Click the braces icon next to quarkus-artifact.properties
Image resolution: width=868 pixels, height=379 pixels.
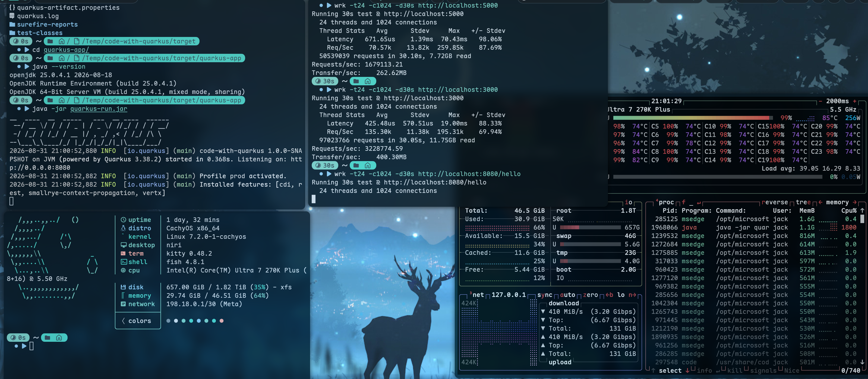click(12, 7)
